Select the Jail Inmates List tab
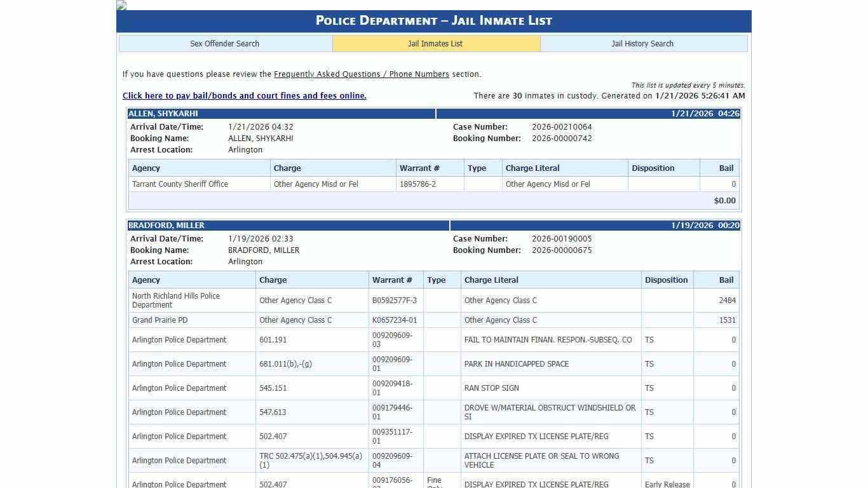This screenshot has width=868, height=488. pyautogui.click(x=435, y=44)
